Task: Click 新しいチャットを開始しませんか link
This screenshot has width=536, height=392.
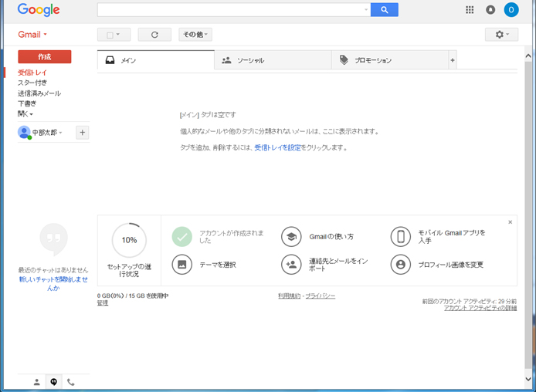Action: (53, 283)
